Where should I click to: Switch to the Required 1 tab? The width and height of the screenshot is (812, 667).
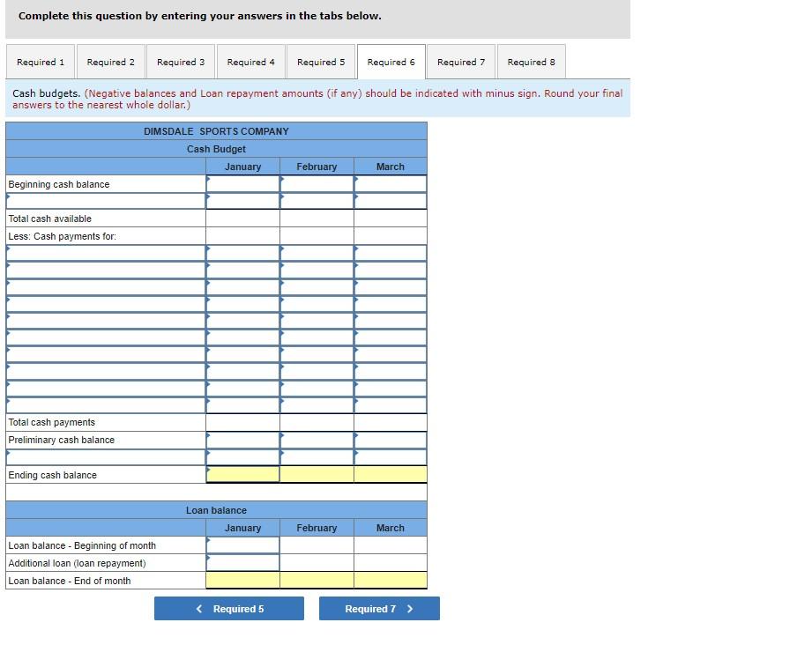coord(41,62)
